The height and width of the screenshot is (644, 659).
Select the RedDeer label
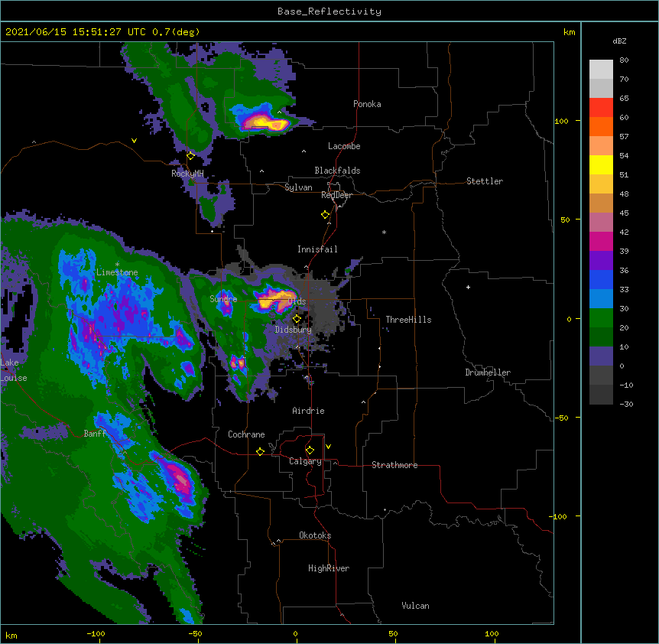click(336, 195)
